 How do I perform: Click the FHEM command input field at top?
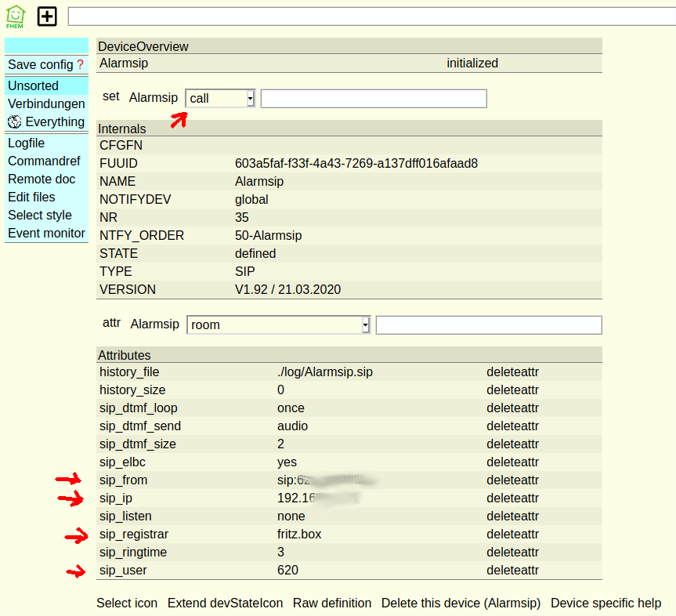[x=371, y=16]
